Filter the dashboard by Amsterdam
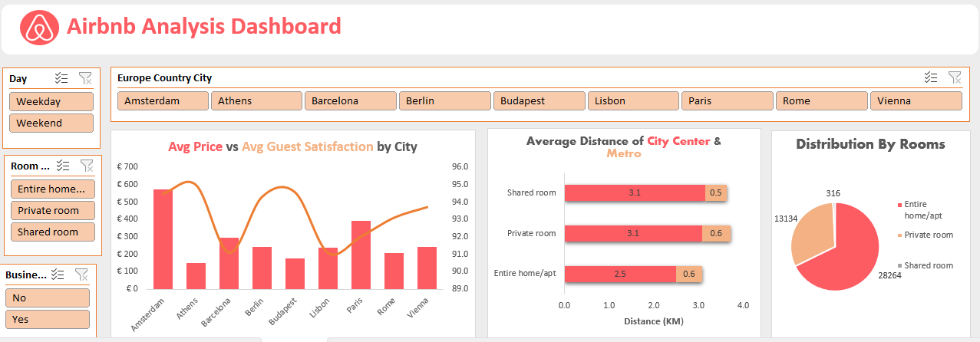 pos(163,100)
